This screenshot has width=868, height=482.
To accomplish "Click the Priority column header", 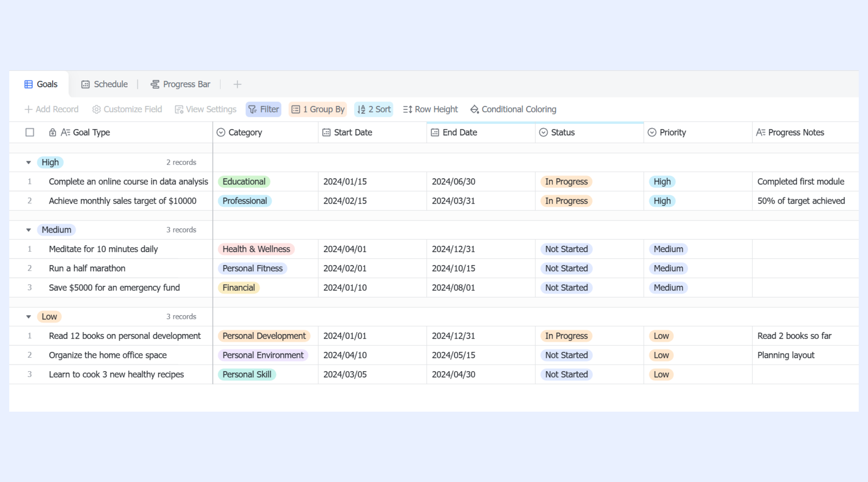I will 698,133.
